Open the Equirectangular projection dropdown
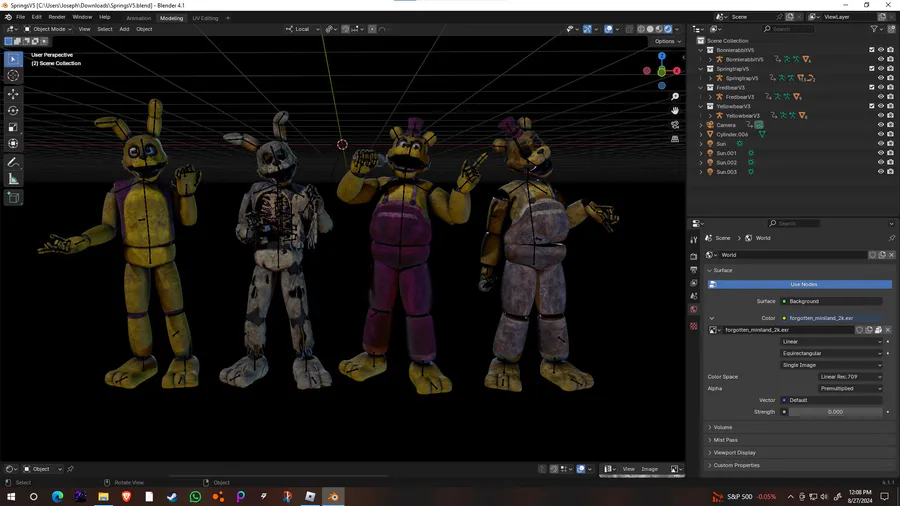Image resolution: width=900 pixels, height=506 pixels. tap(831, 353)
